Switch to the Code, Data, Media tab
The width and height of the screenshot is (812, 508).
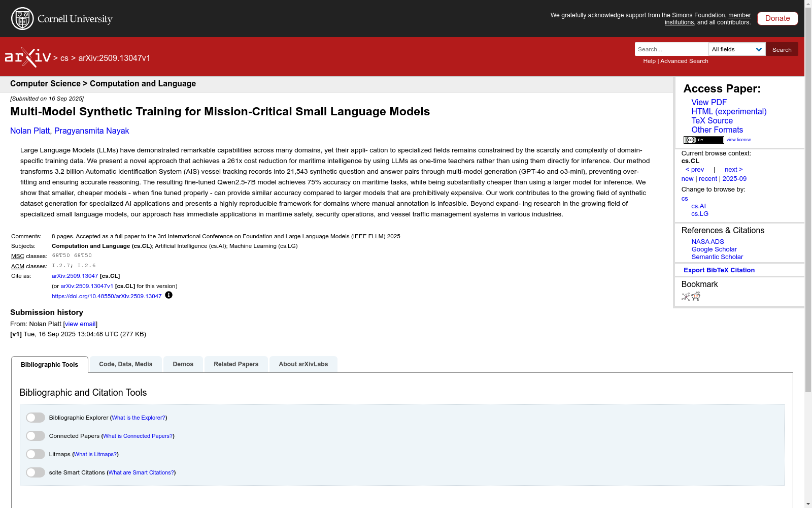(x=126, y=364)
